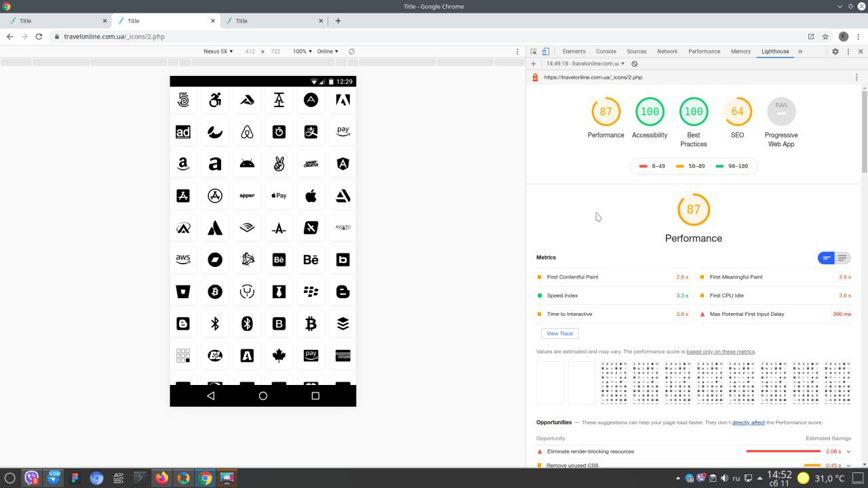Tap the Canadian maple leaf icon
Screen dimensions: 868x488
click(279, 355)
